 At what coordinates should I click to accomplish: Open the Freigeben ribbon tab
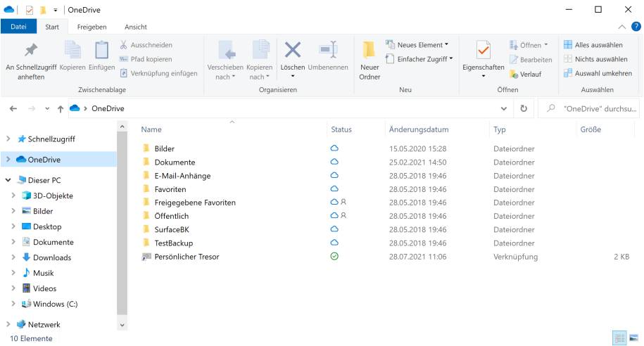[x=91, y=27]
